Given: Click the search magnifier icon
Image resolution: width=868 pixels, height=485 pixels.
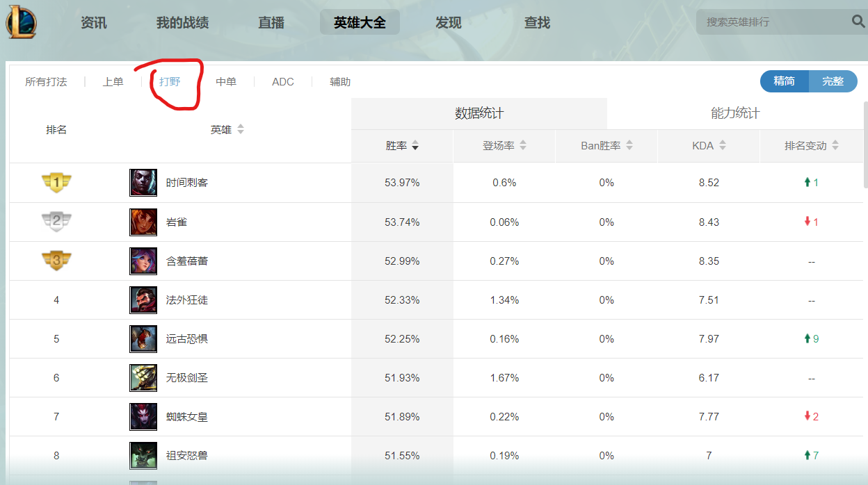Looking at the screenshot, I should coord(858,22).
